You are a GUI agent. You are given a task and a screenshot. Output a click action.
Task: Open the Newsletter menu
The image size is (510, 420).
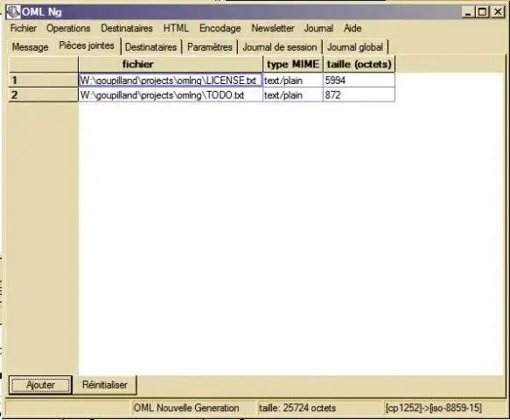click(273, 28)
